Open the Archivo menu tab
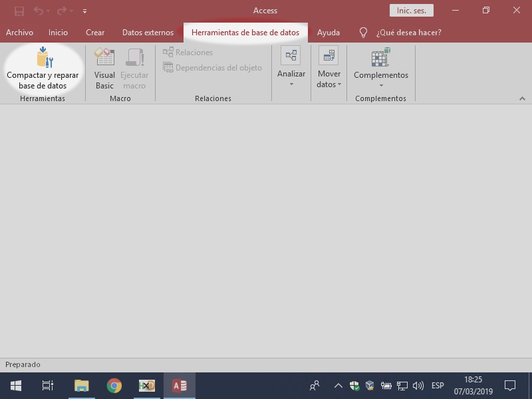Image resolution: width=532 pixels, height=399 pixels. [x=19, y=32]
